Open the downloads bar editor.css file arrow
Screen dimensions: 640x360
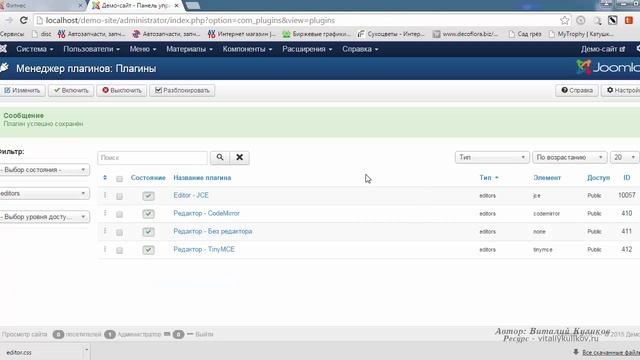[x=86, y=350]
